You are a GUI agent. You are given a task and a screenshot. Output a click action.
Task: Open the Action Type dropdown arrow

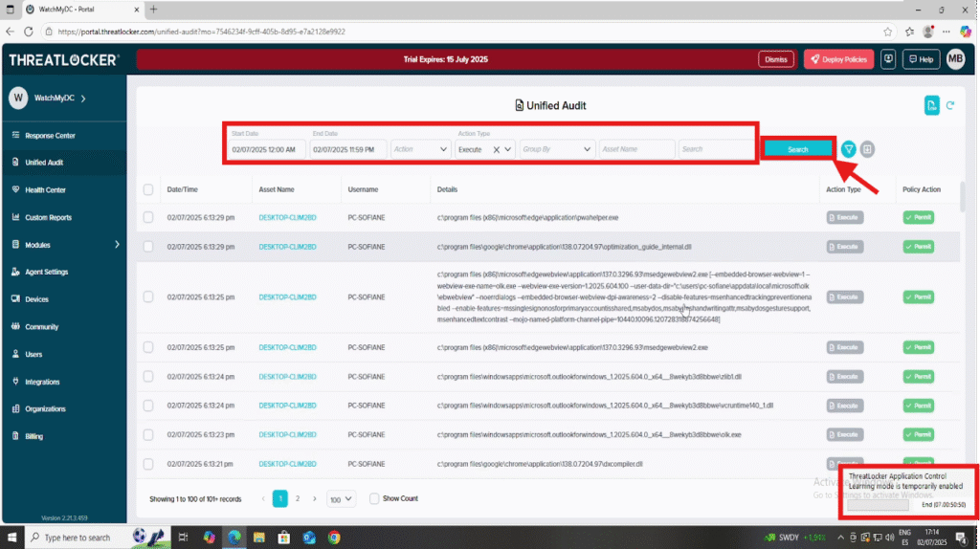click(x=507, y=149)
